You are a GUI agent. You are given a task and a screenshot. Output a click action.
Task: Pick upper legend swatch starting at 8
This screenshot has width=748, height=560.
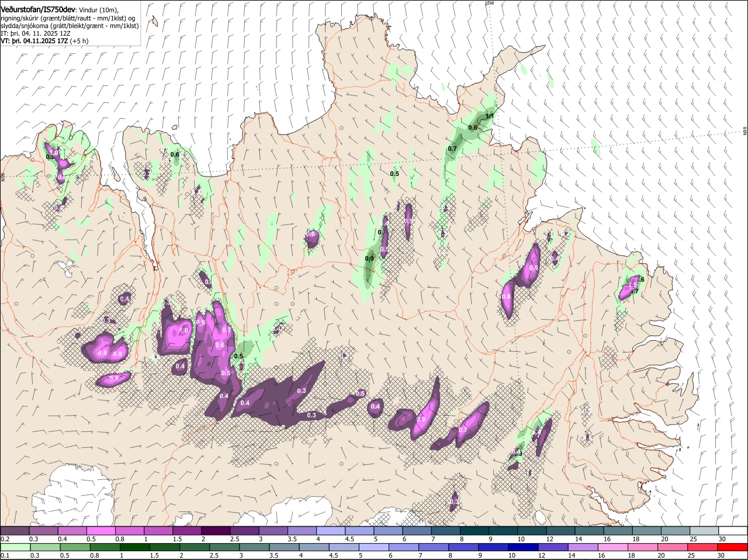pyautogui.click(x=475, y=531)
